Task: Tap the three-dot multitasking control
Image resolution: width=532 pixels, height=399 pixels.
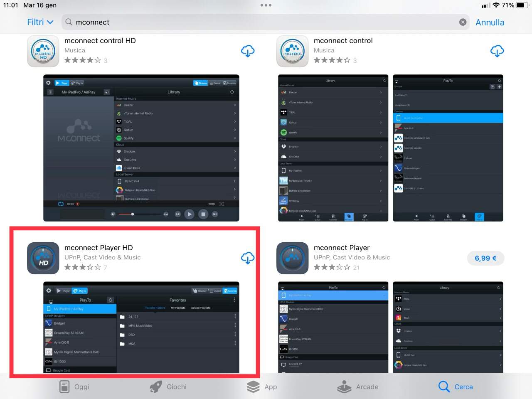Action: 266,5
